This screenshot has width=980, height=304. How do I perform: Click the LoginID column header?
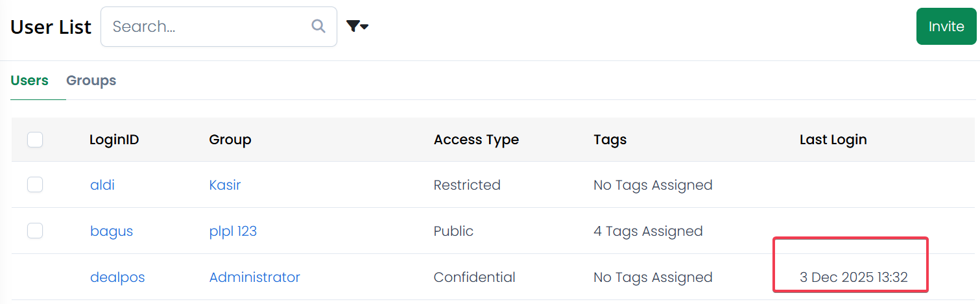click(x=114, y=140)
